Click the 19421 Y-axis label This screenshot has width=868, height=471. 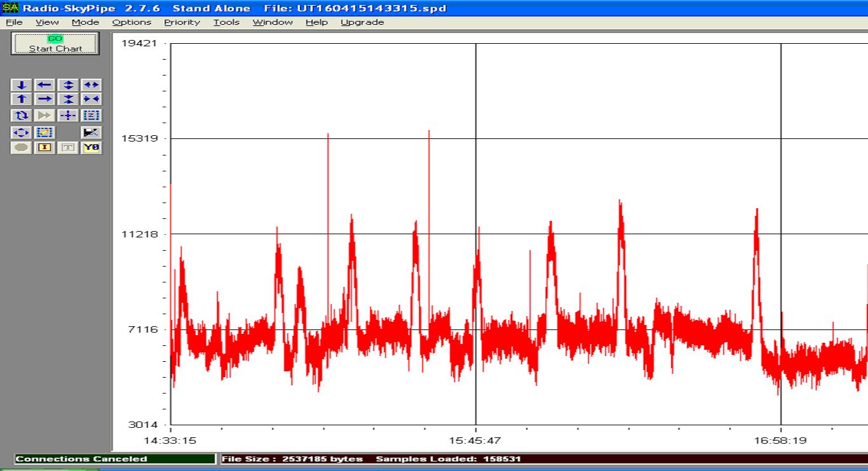click(140, 43)
